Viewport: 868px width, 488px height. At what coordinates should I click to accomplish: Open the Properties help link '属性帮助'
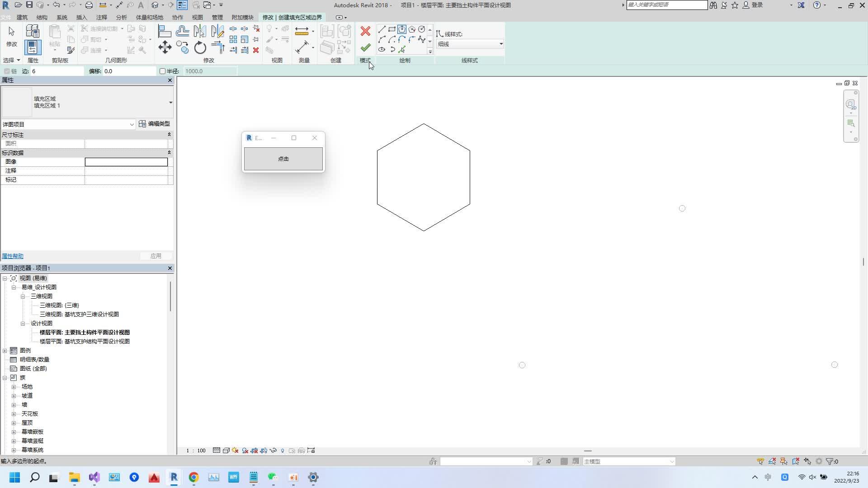point(13,256)
